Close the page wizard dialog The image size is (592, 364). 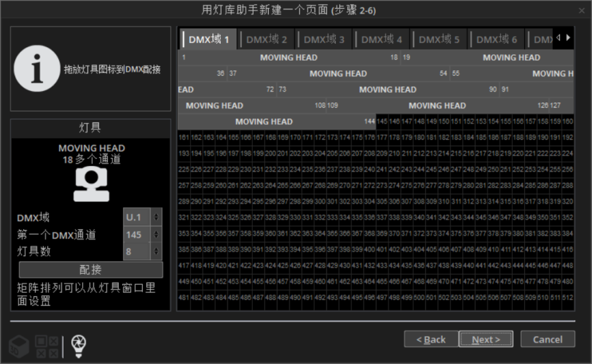coord(582,10)
